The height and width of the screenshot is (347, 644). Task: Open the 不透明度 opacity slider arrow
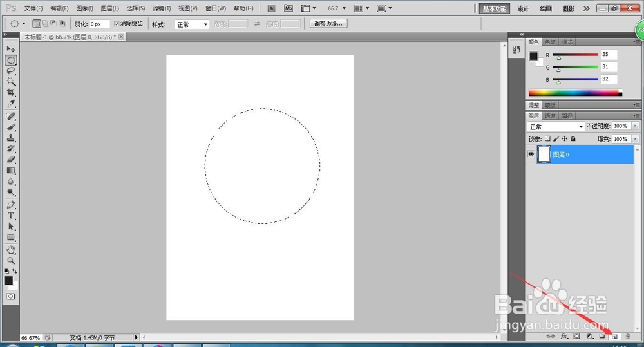(x=636, y=126)
